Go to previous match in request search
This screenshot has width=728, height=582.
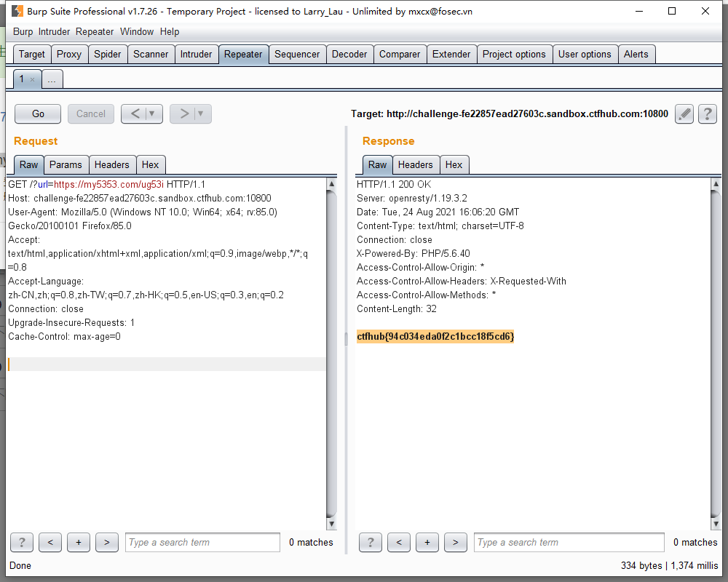[50, 542]
